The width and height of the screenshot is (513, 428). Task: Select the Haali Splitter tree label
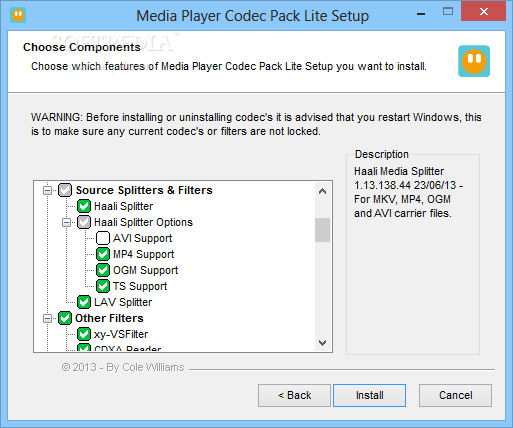[x=123, y=206]
